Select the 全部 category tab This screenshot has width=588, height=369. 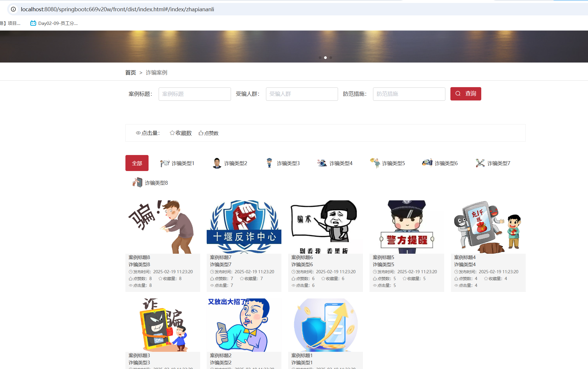[x=137, y=163]
